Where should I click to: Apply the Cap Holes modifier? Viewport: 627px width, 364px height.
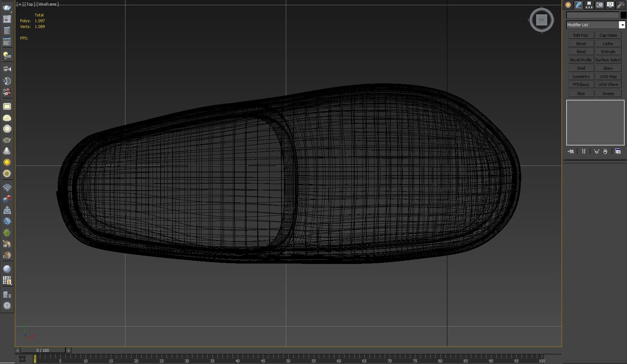tap(608, 35)
